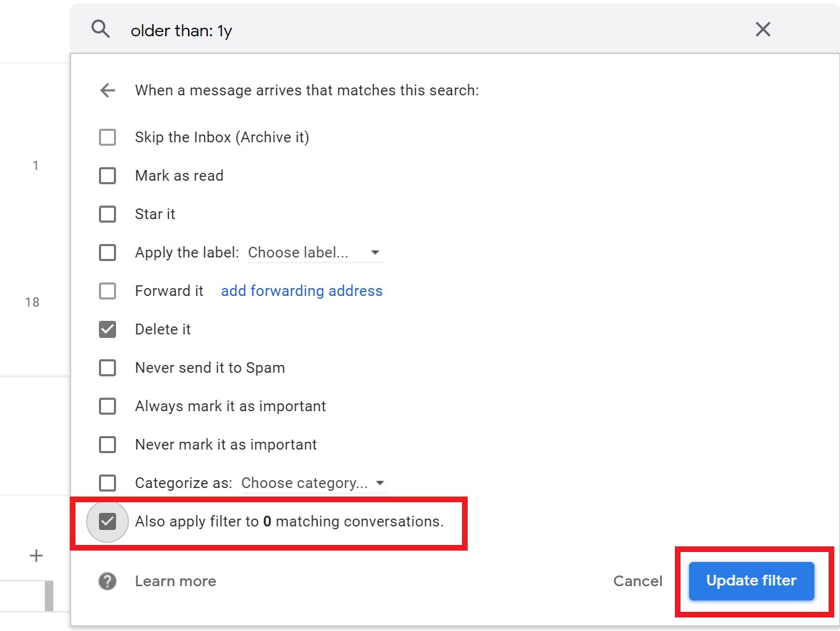The width and height of the screenshot is (840, 631).
Task: Check the Mark as read option
Action: tap(107, 176)
